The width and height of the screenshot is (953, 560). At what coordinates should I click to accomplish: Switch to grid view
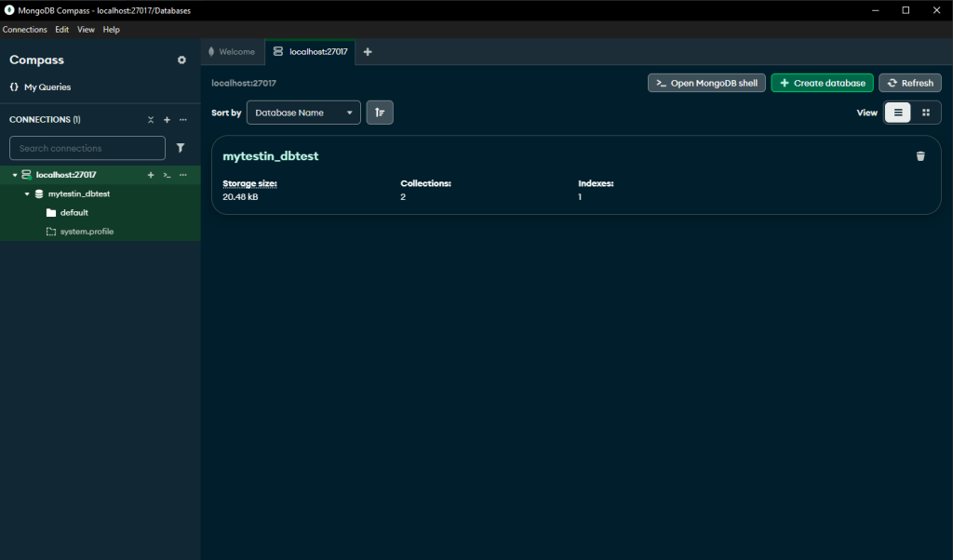pyautogui.click(x=926, y=113)
